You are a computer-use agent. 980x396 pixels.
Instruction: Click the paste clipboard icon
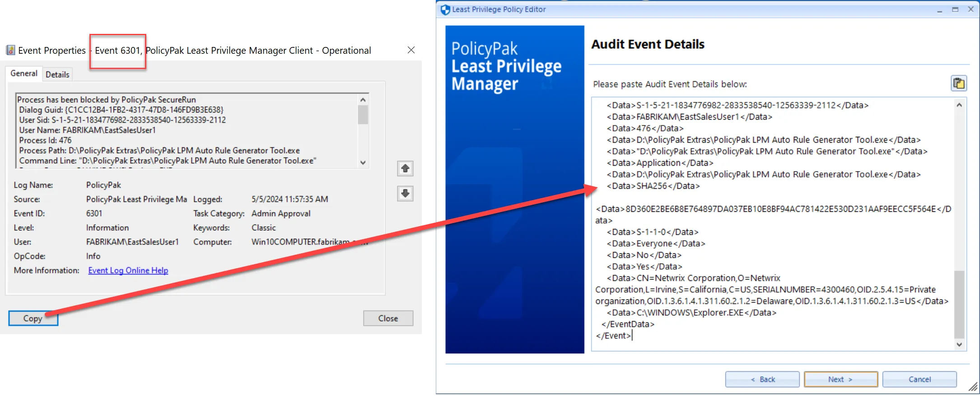coord(958,84)
